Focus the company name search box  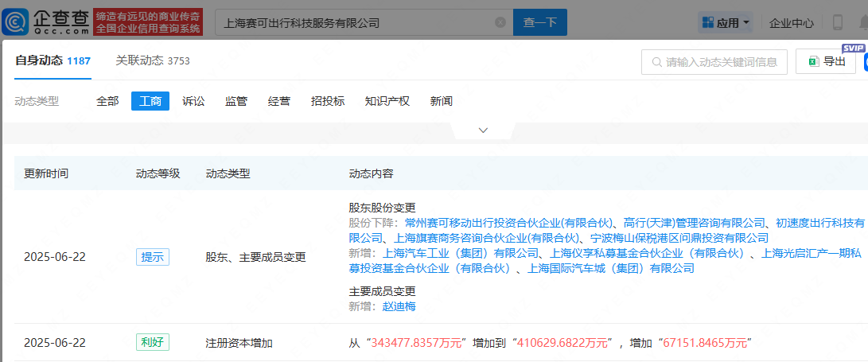364,22
